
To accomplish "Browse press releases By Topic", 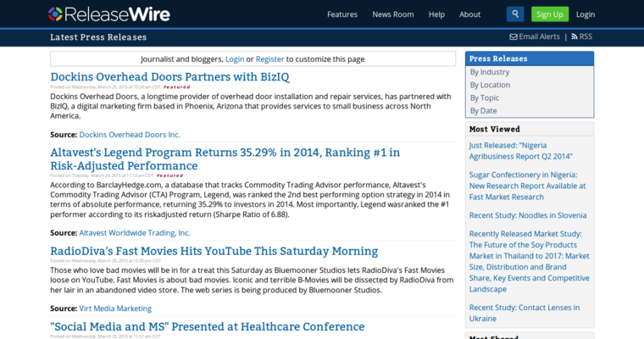I will click(x=485, y=97).
